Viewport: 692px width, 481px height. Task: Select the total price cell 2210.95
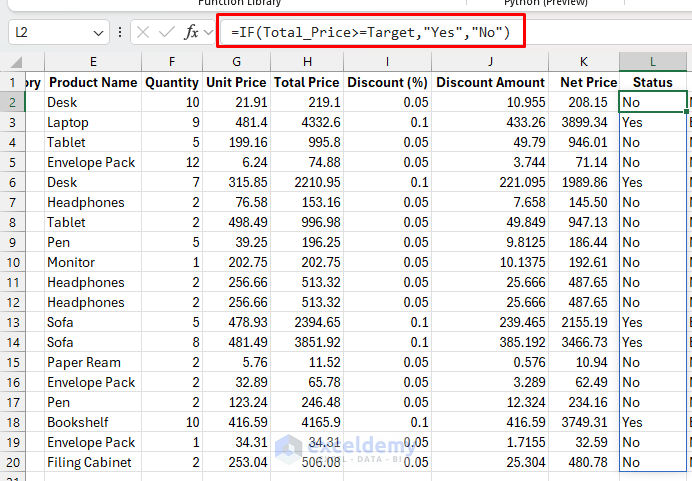pyautogui.click(x=307, y=182)
